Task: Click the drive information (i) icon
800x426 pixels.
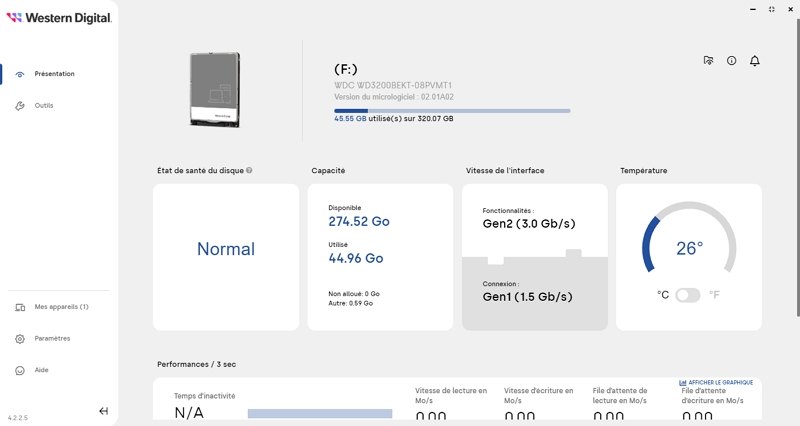Action: click(x=731, y=61)
